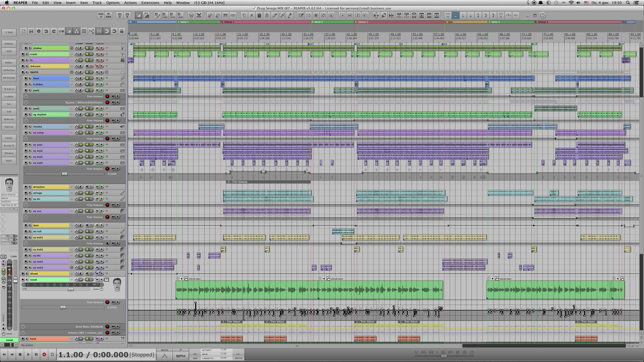644x362 pixels.
Task: Click the trash delete icon
Action: coord(267,16)
